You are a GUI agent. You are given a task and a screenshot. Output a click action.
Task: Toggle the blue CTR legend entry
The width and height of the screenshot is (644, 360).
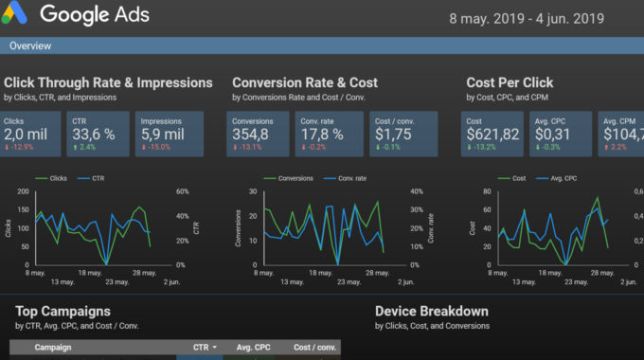tap(91, 178)
